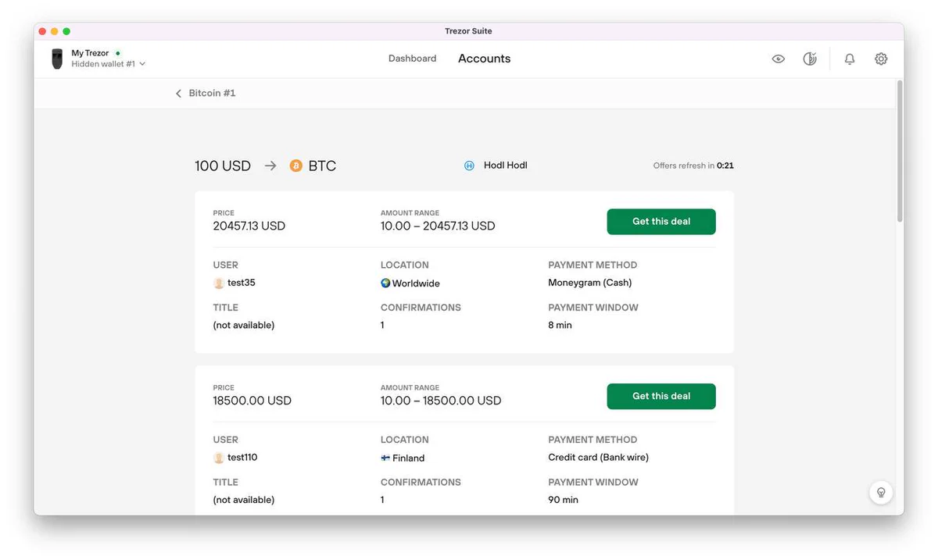Click the Trezor device icon
Screen dimensions: 938x560
[x=57, y=59]
